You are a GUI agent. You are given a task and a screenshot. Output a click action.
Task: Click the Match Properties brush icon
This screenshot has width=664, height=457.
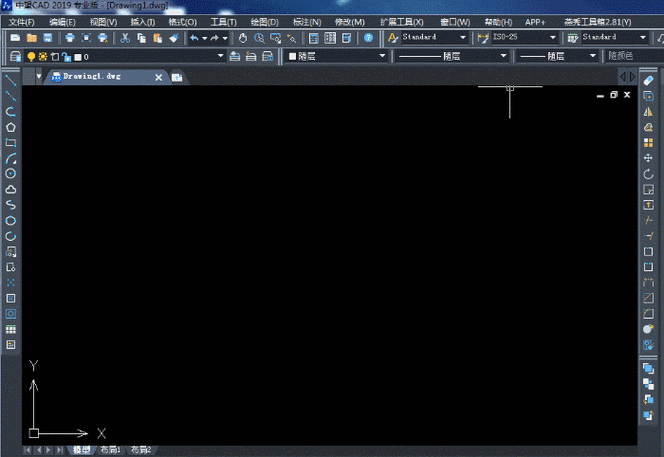tap(174, 38)
